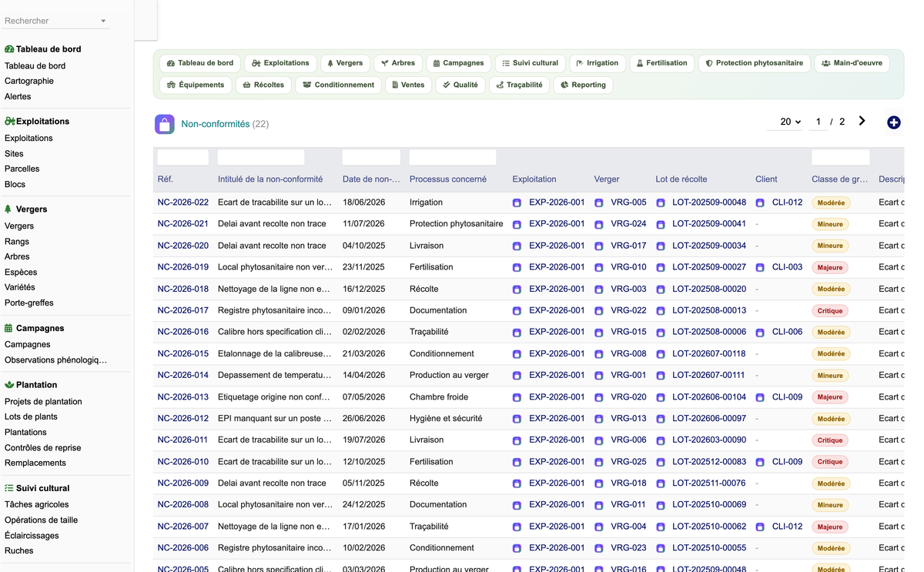
Task: Click lot icon beside LOT-202510-00062
Action: (x=660, y=527)
